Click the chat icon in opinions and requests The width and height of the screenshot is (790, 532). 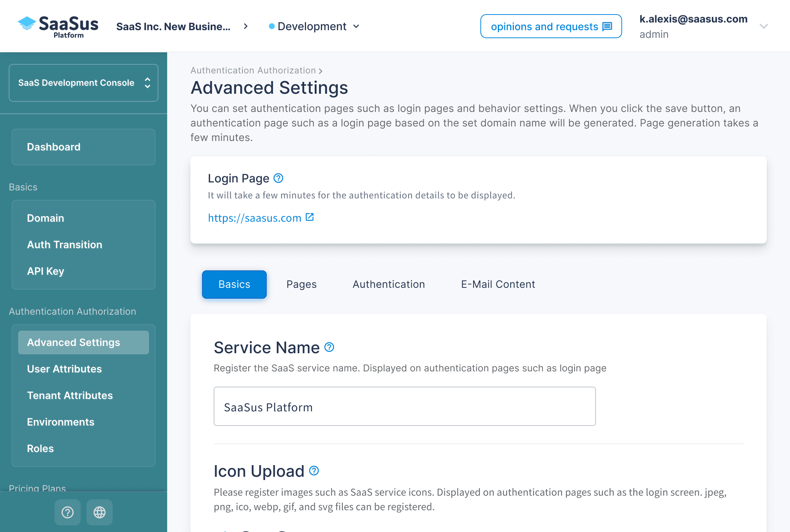(607, 26)
